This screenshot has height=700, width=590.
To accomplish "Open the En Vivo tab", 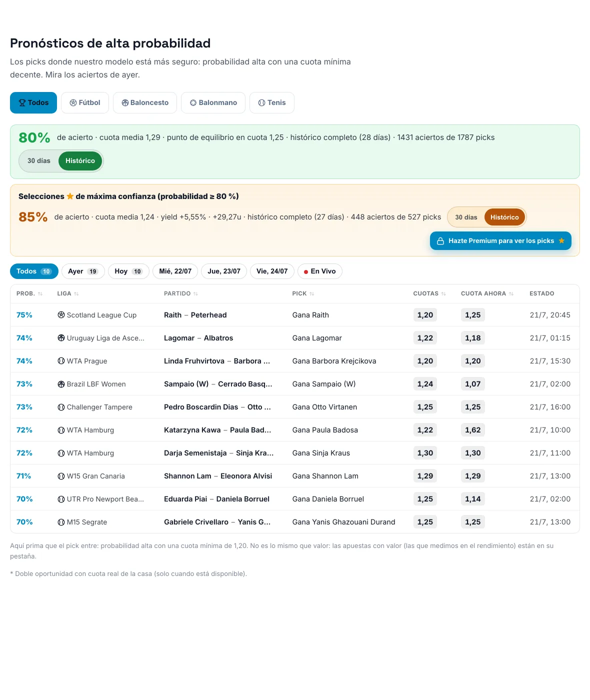I will pyautogui.click(x=320, y=271).
